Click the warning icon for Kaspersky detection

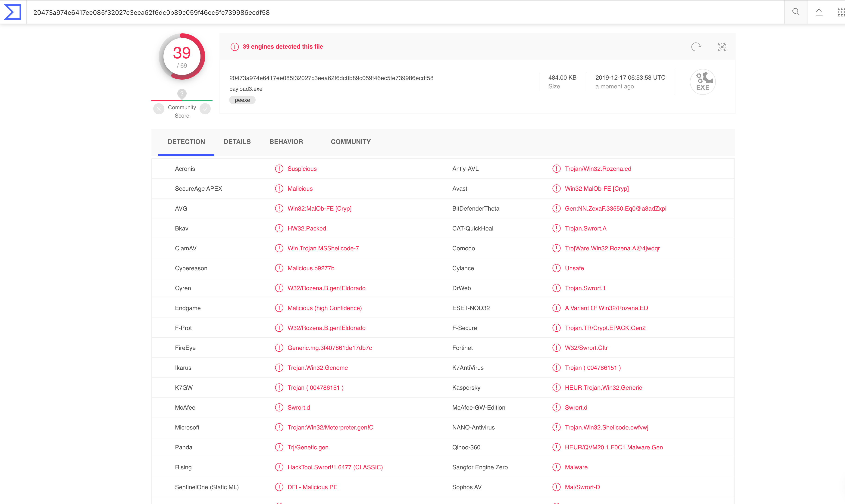[556, 388]
